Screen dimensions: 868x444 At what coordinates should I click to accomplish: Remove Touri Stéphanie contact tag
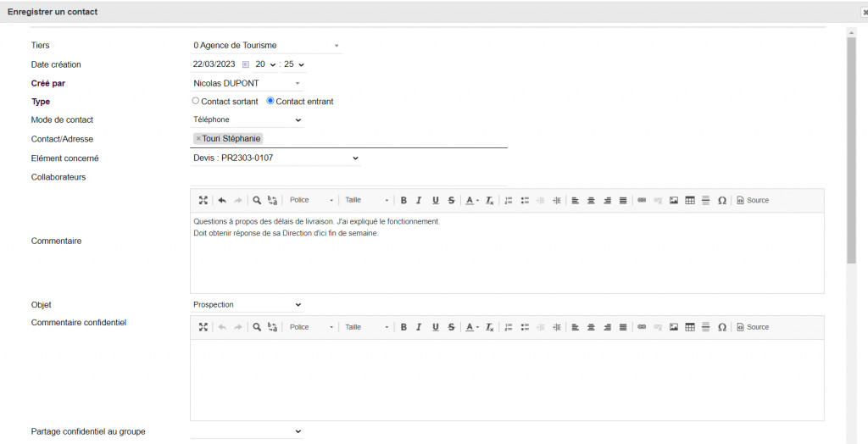click(198, 139)
